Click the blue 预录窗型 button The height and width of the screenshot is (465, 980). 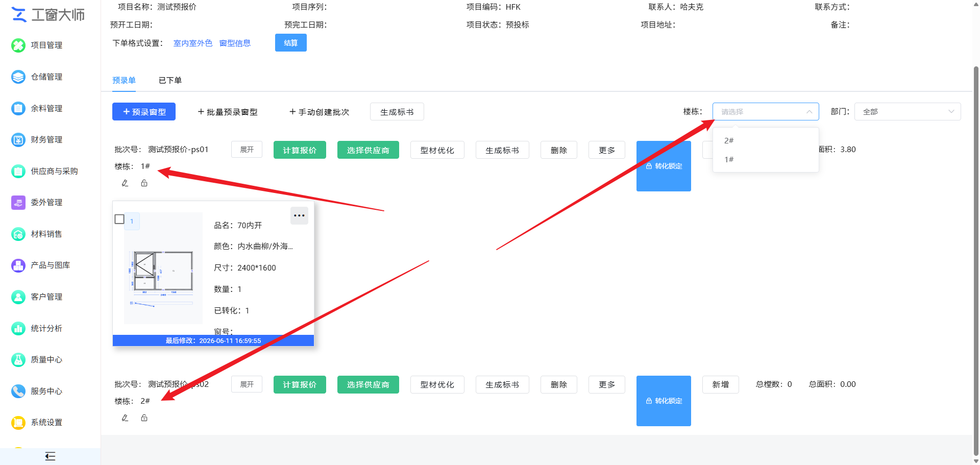[144, 112]
